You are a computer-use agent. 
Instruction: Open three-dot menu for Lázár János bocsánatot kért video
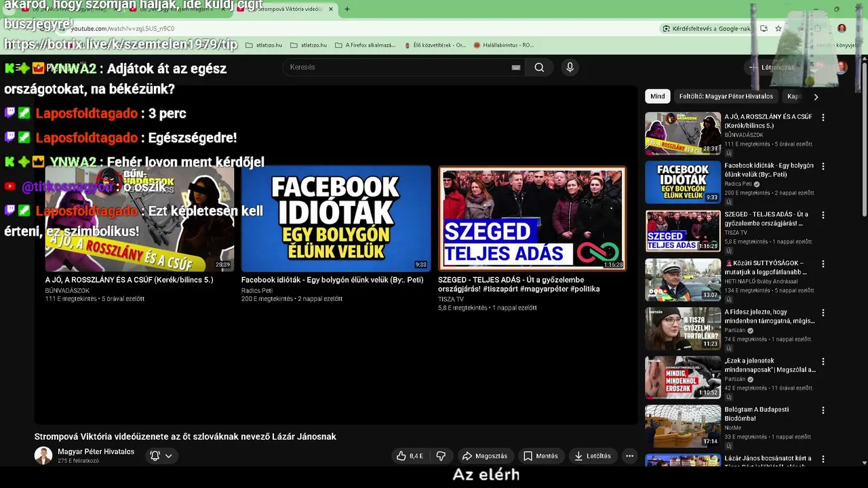click(x=823, y=459)
